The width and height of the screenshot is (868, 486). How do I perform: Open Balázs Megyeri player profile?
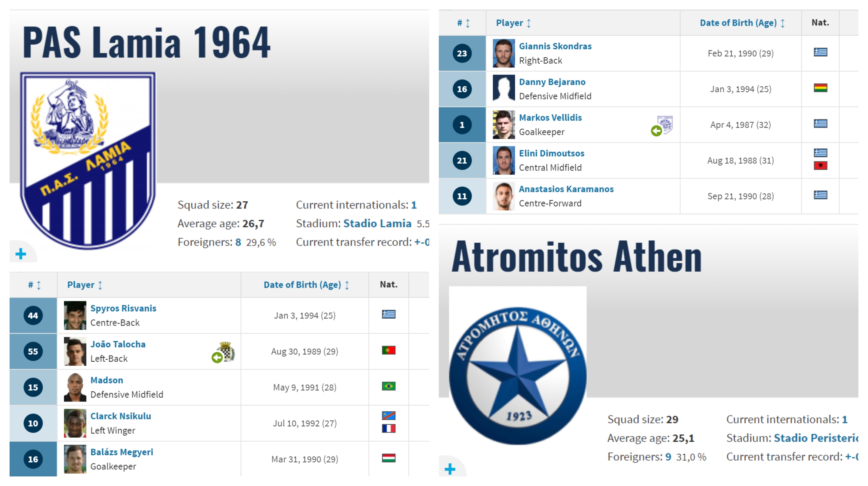[122, 452]
